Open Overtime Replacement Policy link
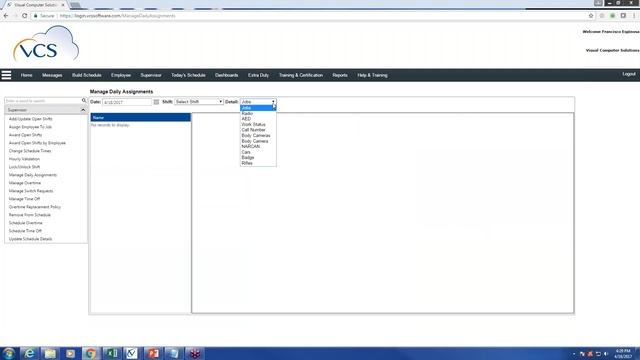Screen dimensions: 640x360 [x=35, y=207]
